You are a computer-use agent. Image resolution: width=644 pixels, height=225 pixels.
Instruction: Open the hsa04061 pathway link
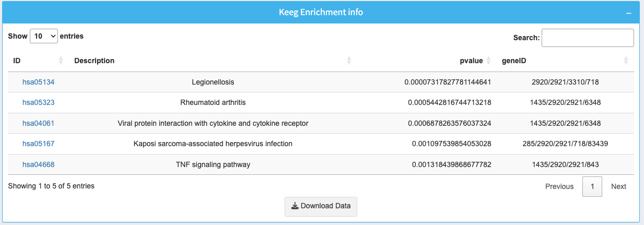coord(38,123)
